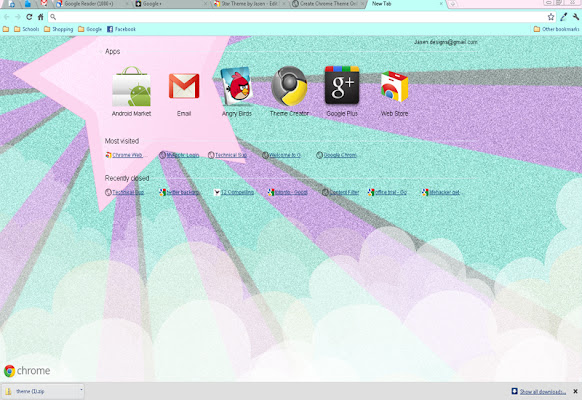Open the Facebook bookmark
Image resolution: width=582 pixels, height=400 pixels.
(121, 29)
